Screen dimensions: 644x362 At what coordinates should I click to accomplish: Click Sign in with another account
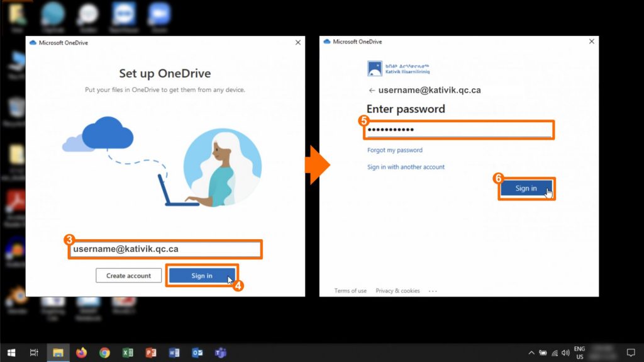tap(406, 167)
